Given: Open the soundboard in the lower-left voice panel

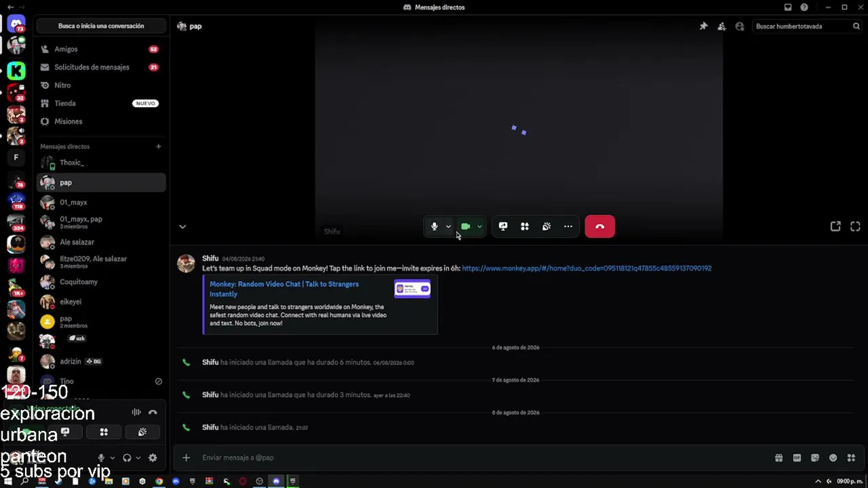Looking at the screenshot, I should (142, 432).
